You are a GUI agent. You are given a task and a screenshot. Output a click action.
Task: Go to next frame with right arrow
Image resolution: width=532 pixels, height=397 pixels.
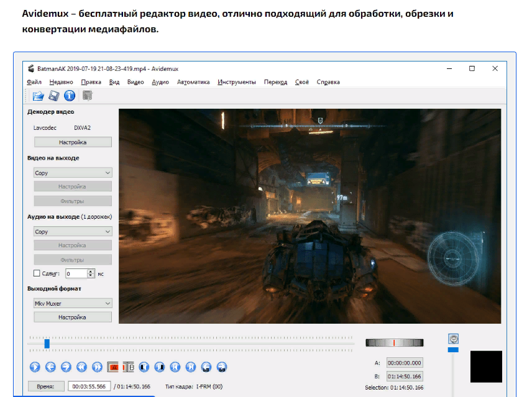pyautogui.click(x=66, y=367)
